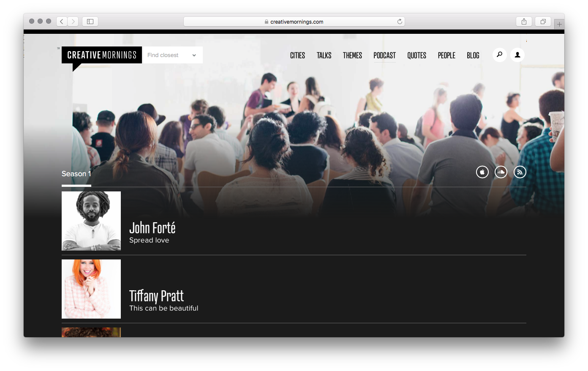Open the Cities menu item
Screen dimensions: 588x371
297,55
